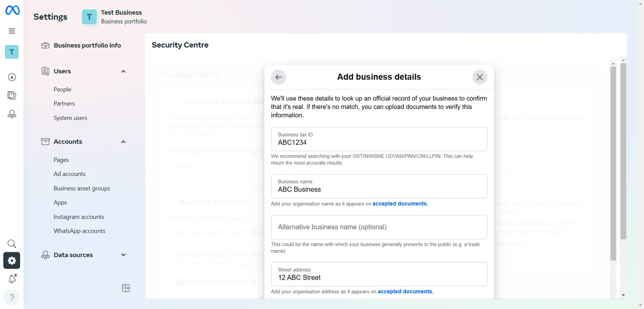
Task: Open accepted documents link under Street address
Action: [405, 291]
